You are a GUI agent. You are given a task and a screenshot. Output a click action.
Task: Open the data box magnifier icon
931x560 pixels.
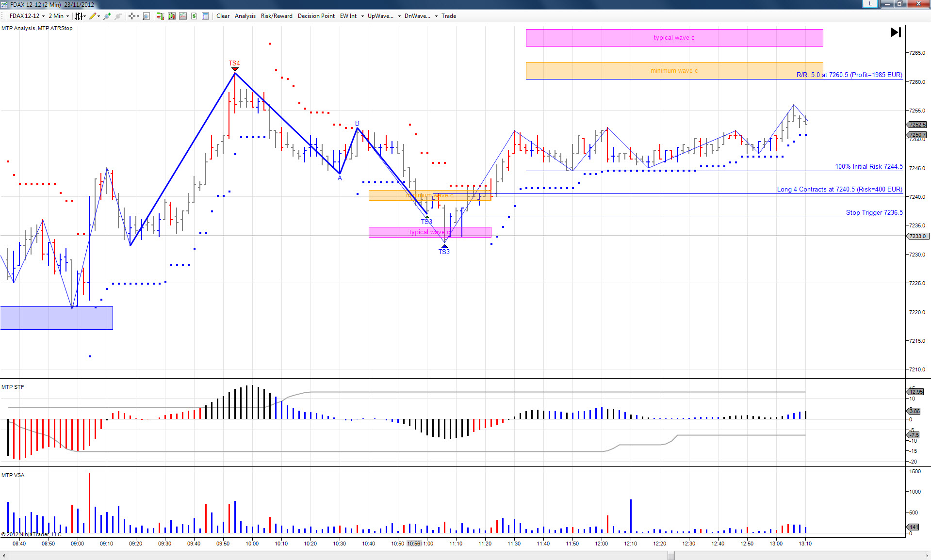pos(146,16)
